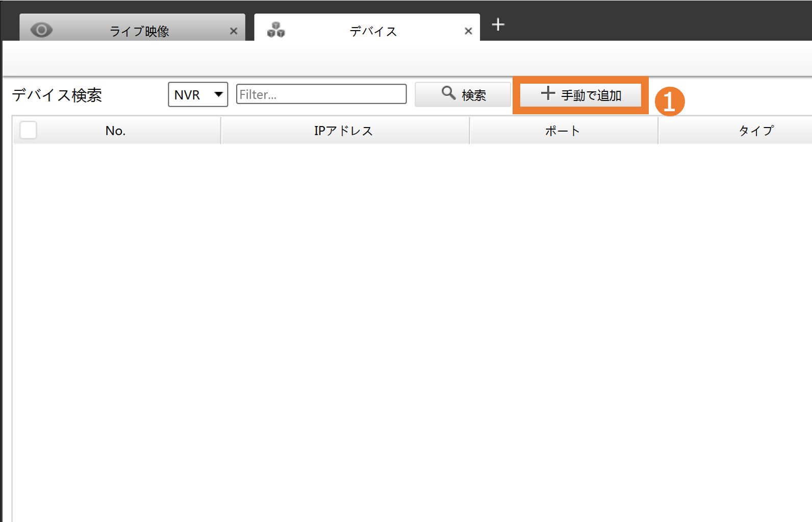Open the NVR device type dropdown

[x=198, y=94]
